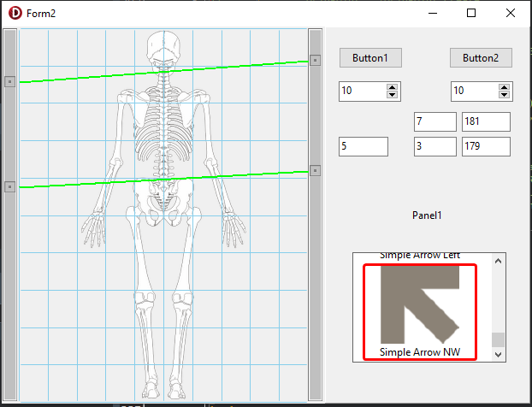Click the edit box containing 179
532x407 pixels.
[486, 146]
